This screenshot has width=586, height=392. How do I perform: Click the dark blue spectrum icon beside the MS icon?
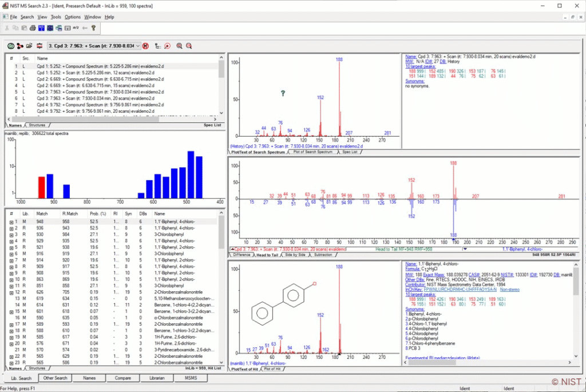[x=50, y=27]
